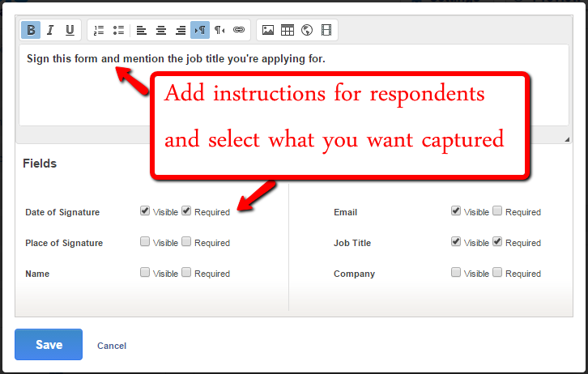588x374 pixels.
Task: Apply italic formatting
Action: [50, 30]
